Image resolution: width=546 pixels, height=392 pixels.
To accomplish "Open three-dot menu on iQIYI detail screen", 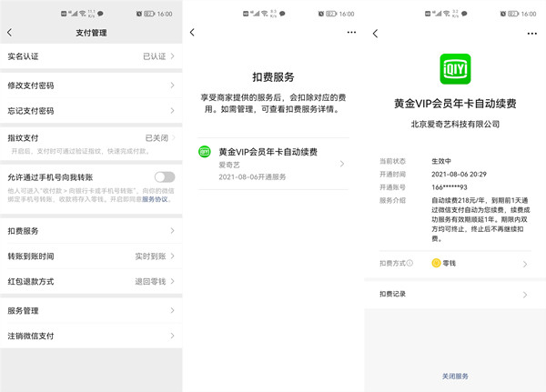I will pos(532,33).
